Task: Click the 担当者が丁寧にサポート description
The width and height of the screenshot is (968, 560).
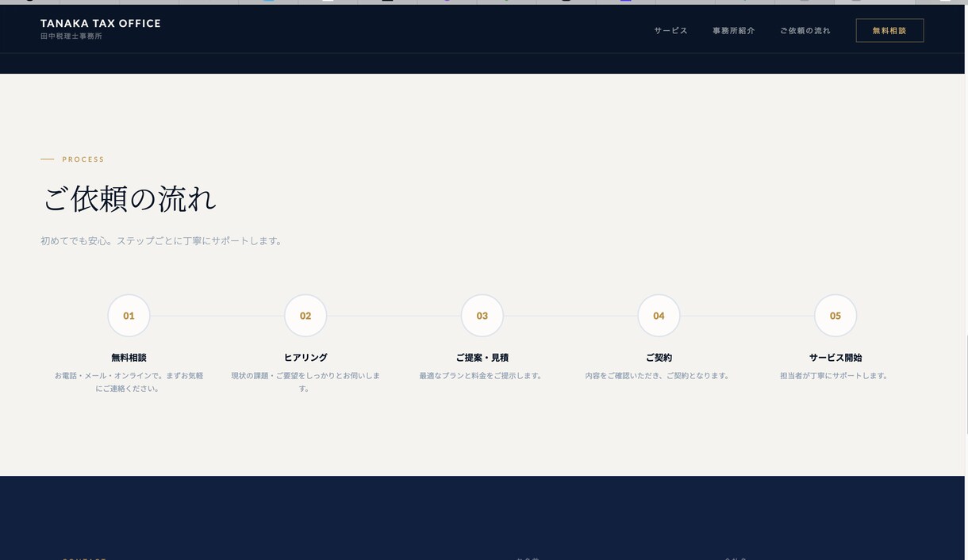Action: [835, 376]
